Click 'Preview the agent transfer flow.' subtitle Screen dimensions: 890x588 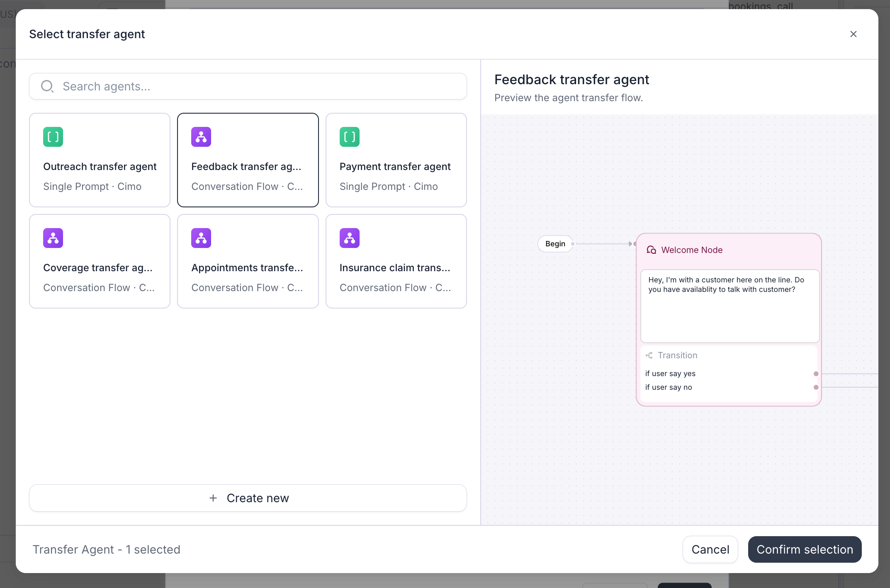(569, 98)
